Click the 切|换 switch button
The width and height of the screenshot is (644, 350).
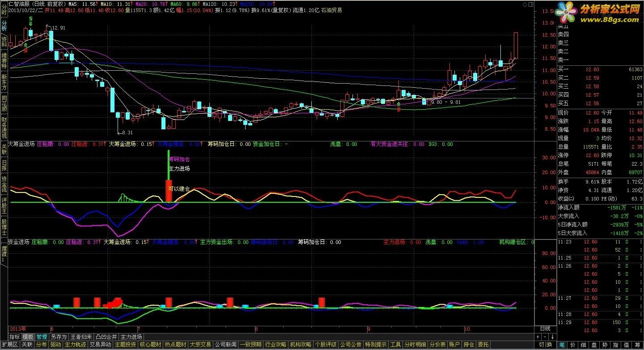(545, 345)
